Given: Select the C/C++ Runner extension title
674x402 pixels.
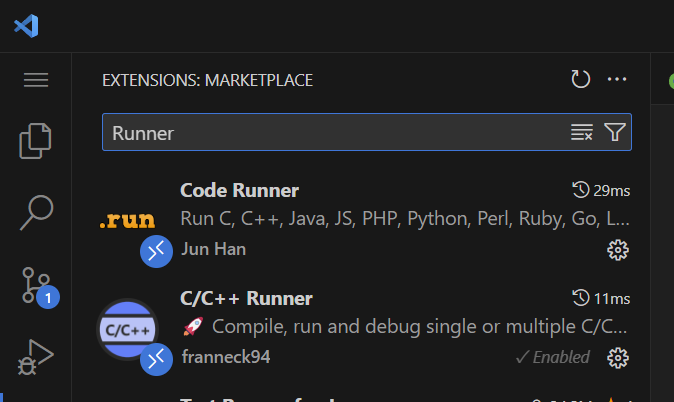Looking at the screenshot, I should coord(246,298).
